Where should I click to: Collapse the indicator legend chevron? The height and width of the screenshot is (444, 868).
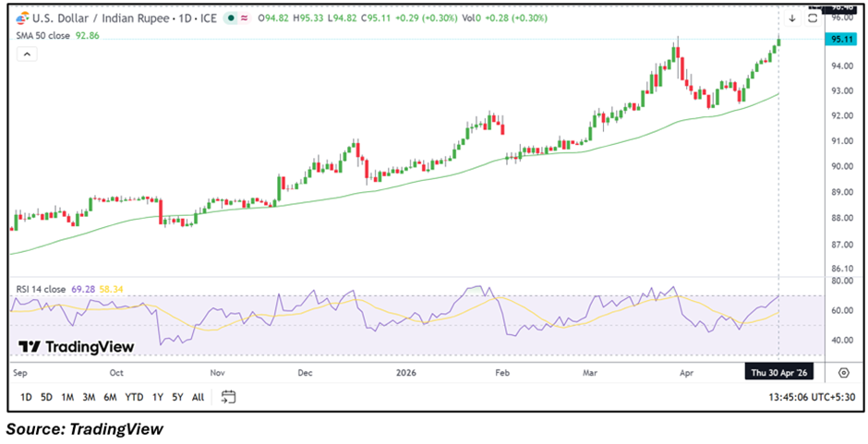pyautogui.click(x=26, y=54)
